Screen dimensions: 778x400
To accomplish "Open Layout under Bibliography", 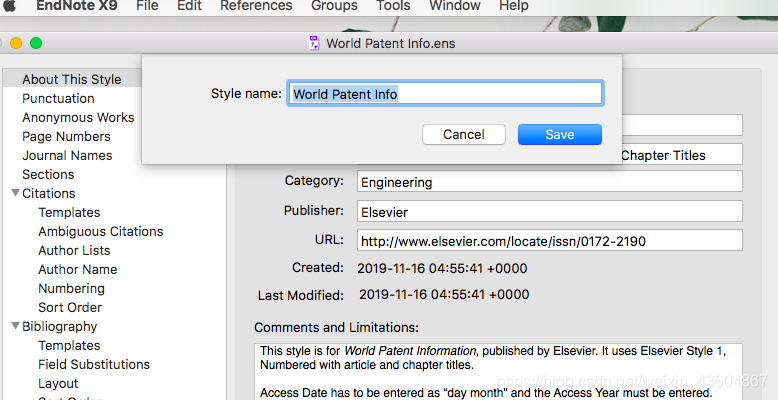I will [58, 384].
